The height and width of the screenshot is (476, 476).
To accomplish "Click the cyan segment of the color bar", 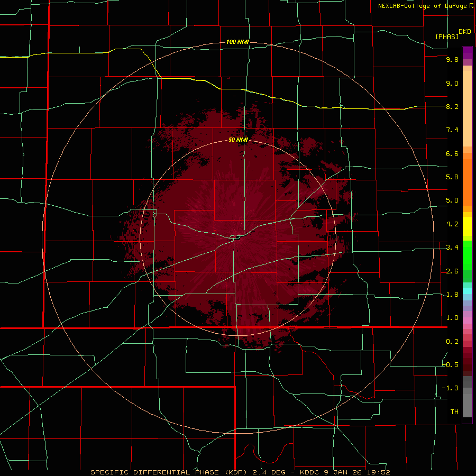I will [x=467, y=291].
